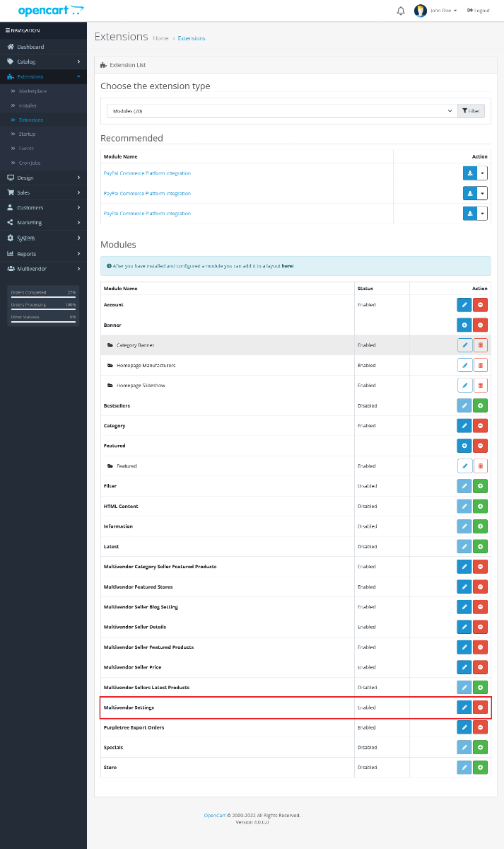Install the Information module

[x=480, y=526]
